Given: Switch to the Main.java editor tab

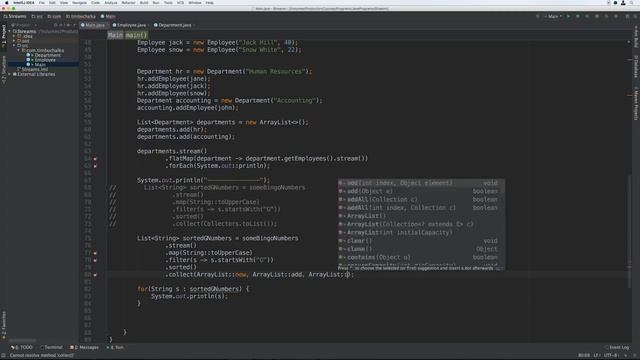Looking at the screenshot, I should pos(93,25).
